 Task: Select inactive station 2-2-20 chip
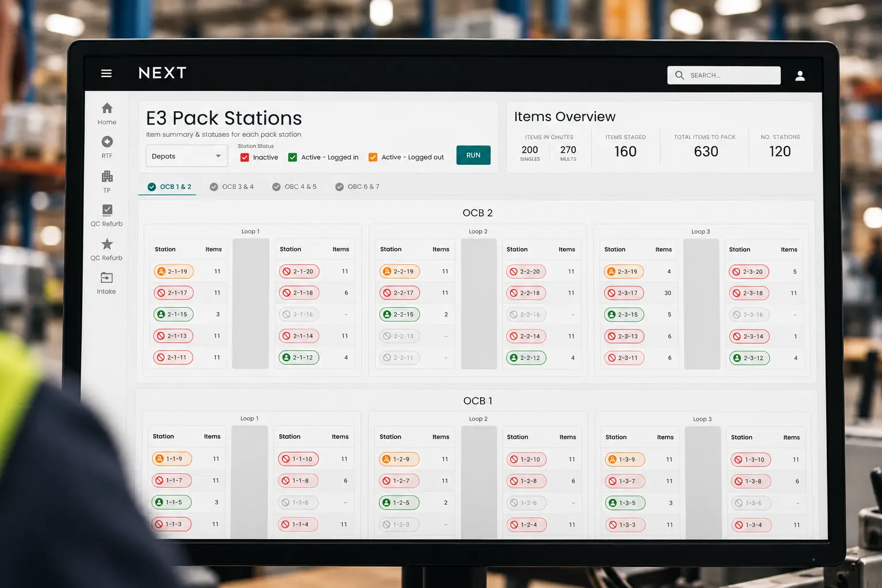[525, 272]
